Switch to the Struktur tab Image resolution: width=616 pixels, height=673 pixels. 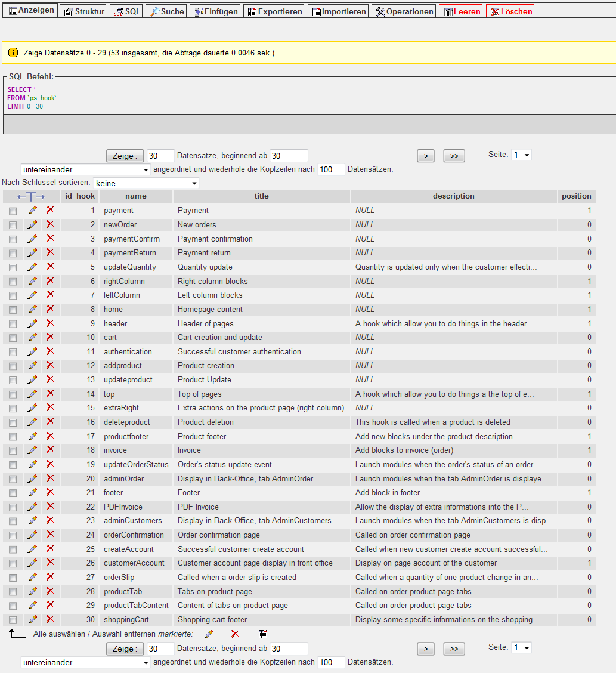click(x=84, y=11)
